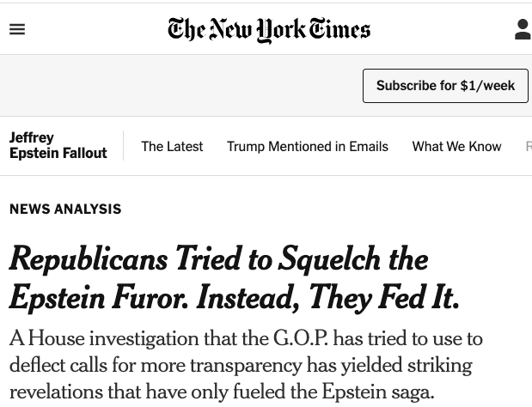Go to Trump Mentioned in Emails tab
The image size is (532, 407).
(308, 146)
